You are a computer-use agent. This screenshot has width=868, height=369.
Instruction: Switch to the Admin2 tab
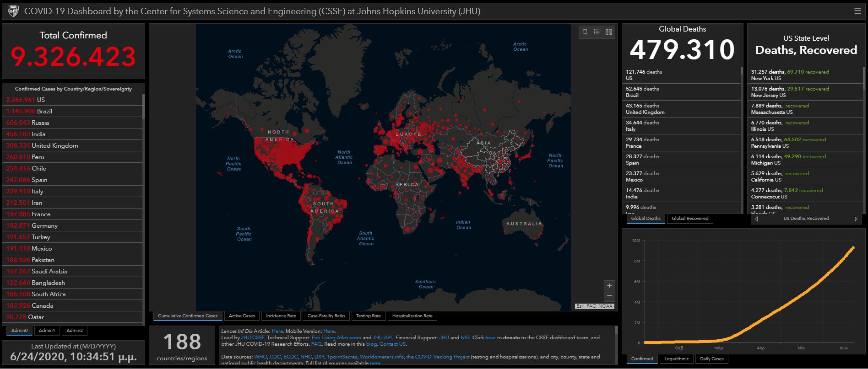point(75,331)
